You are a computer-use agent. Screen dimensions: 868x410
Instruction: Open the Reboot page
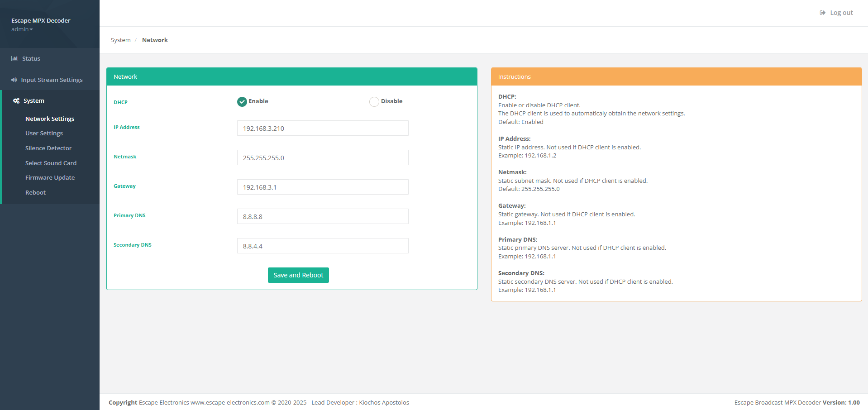click(x=35, y=193)
